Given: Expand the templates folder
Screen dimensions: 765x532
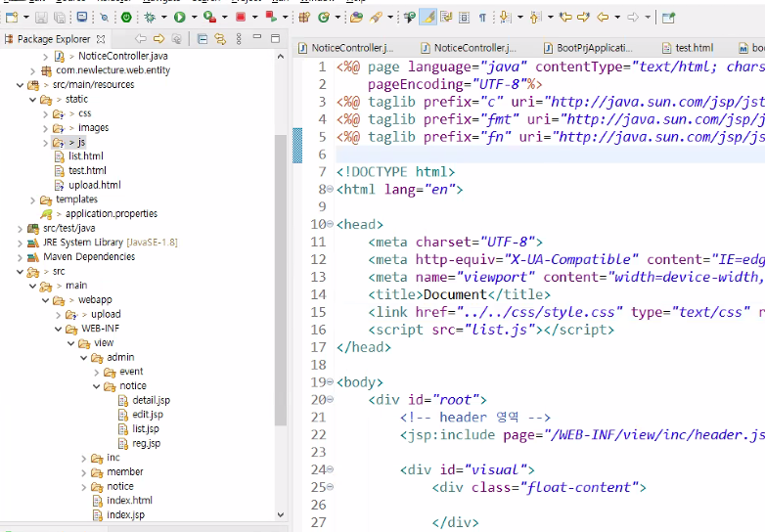Looking at the screenshot, I should [x=32, y=199].
